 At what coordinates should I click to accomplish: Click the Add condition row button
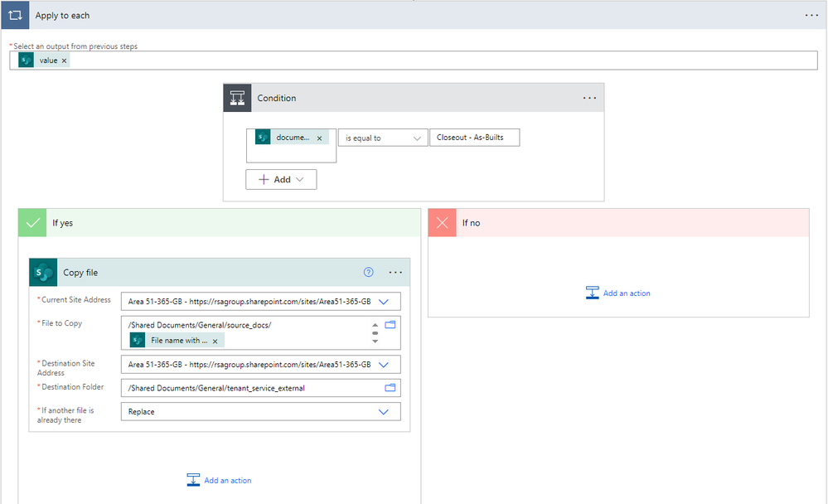[x=281, y=180]
